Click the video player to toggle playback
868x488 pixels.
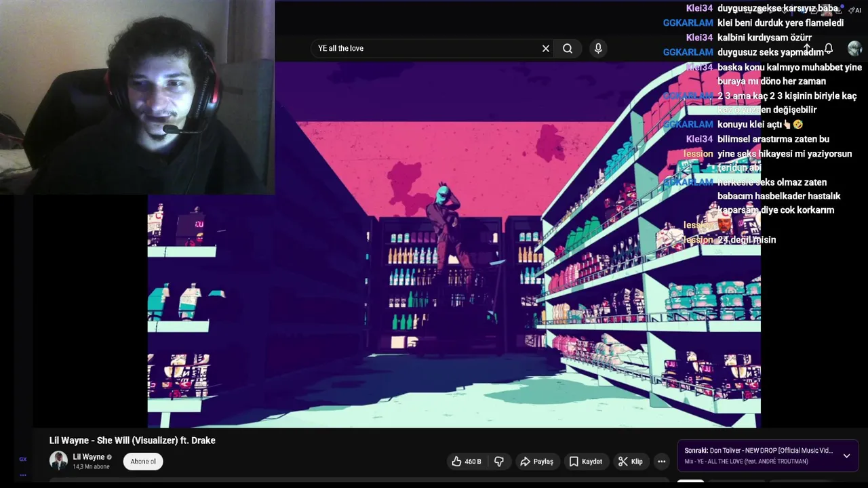pos(454,245)
